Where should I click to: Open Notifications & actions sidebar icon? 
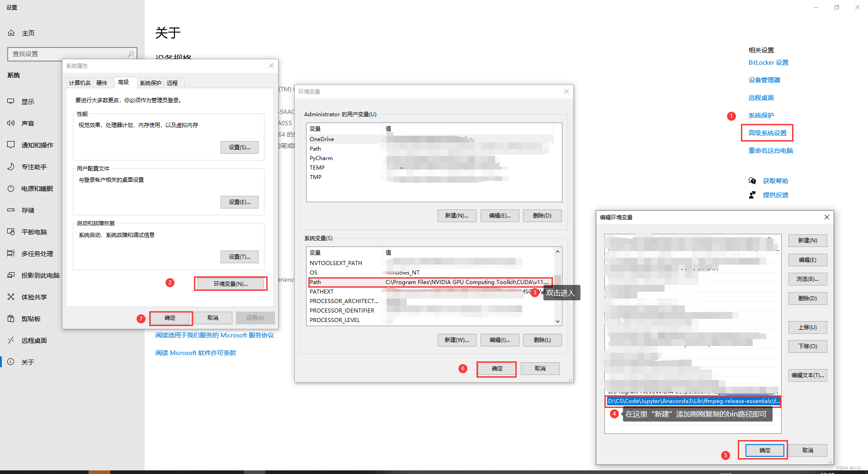pyautogui.click(x=11, y=145)
